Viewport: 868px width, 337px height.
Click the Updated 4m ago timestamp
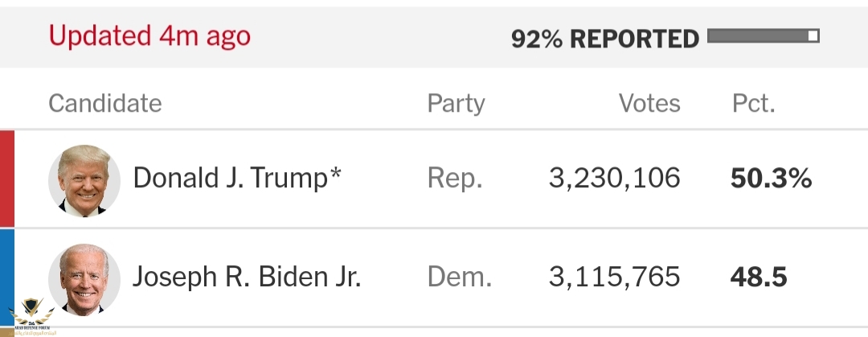[149, 36]
